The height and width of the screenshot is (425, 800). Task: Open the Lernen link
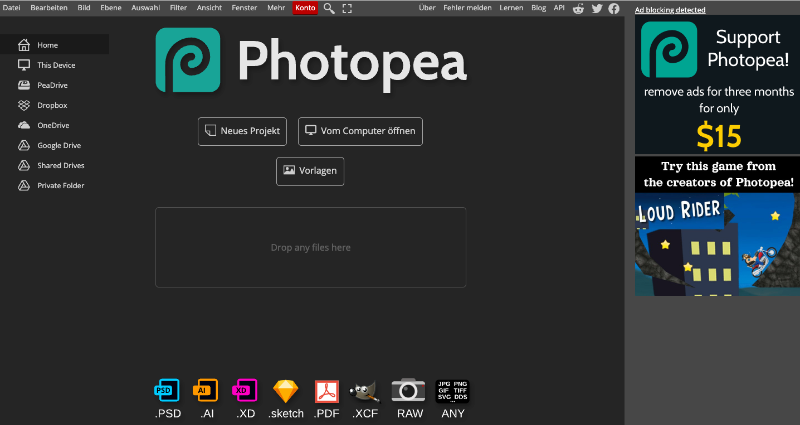(511, 8)
